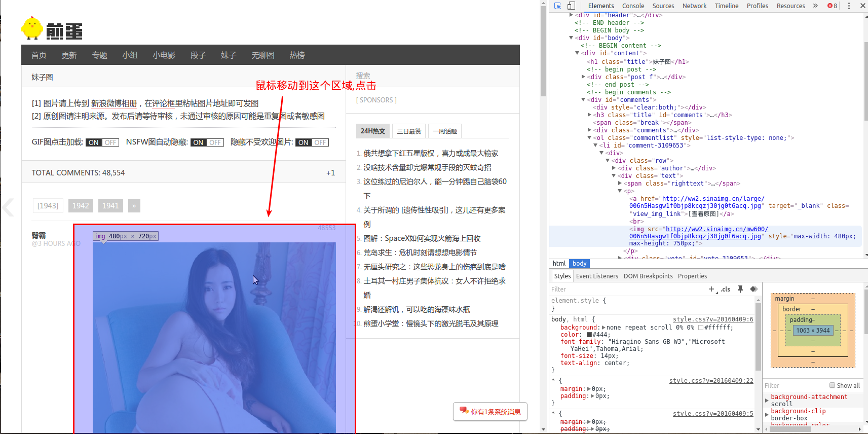Turn GIF click-to-load OFF
This screenshot has height=434, width=868.
pos(110,142)
